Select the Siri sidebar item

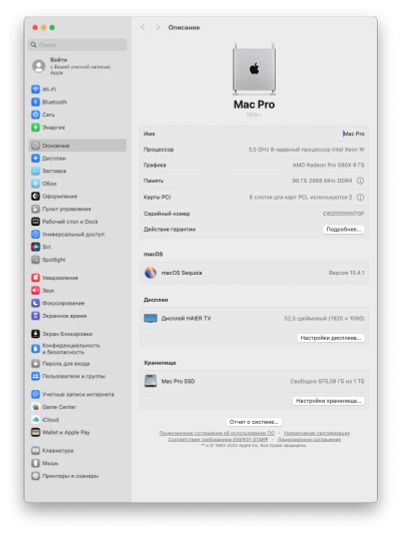click(x=41, y=247)
